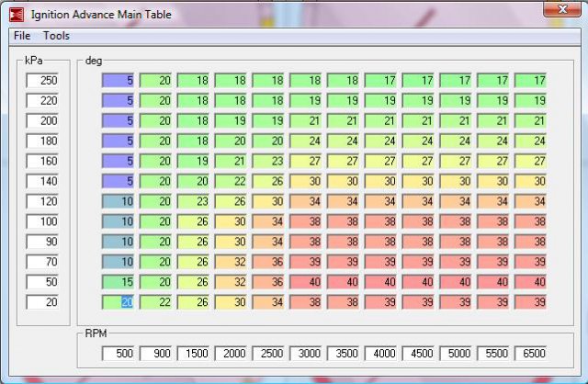Click the cell at 160 kPa and 3000 RPM
This screenshot has width=588, height=384.
click(x=306, y=161)
